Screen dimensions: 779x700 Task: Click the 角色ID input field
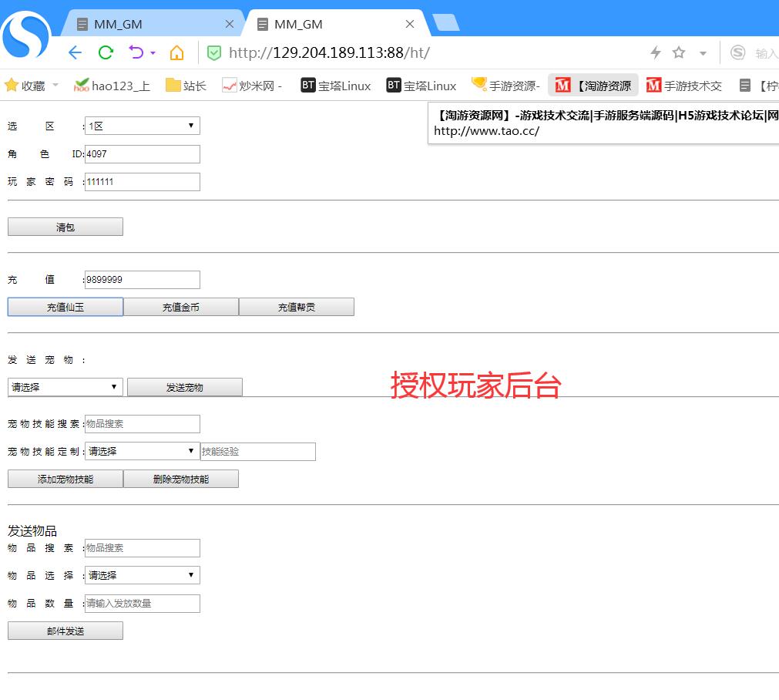pyautogui.click(x=143, y=154)
